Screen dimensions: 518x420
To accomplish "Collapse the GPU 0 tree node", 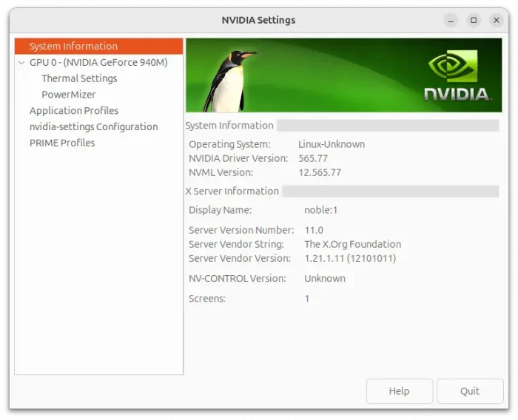I will 21,62.
